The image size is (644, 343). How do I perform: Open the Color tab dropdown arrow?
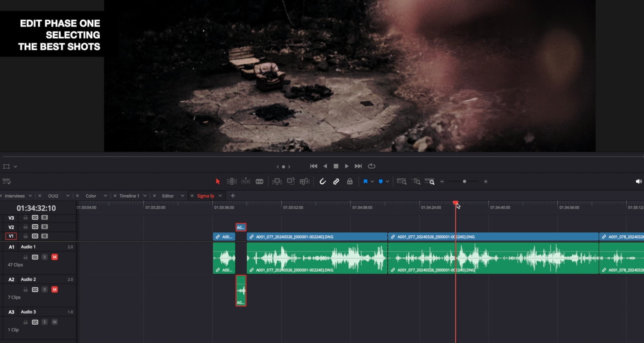[105, 196]
